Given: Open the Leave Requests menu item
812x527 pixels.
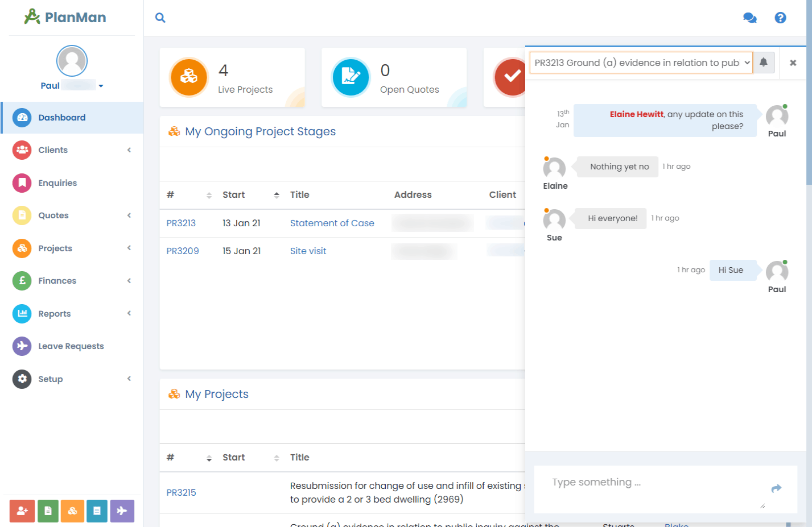Looking at the screenshot, I should [x=71, y=346].
